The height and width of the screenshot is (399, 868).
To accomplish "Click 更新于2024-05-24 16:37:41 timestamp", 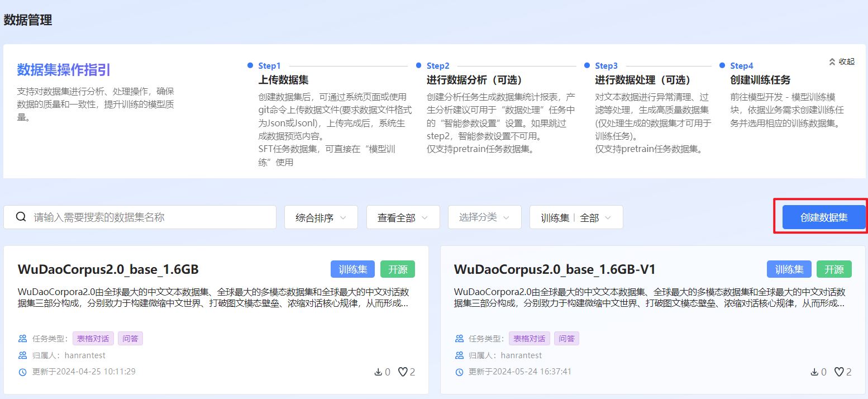I will point(520,372).
